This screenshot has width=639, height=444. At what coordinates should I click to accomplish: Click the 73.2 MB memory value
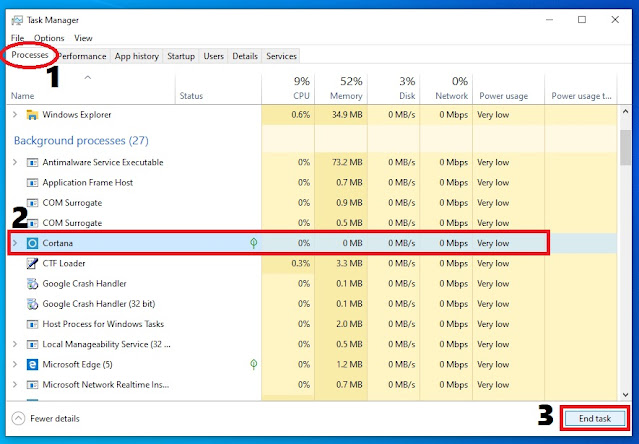(347, 163)
